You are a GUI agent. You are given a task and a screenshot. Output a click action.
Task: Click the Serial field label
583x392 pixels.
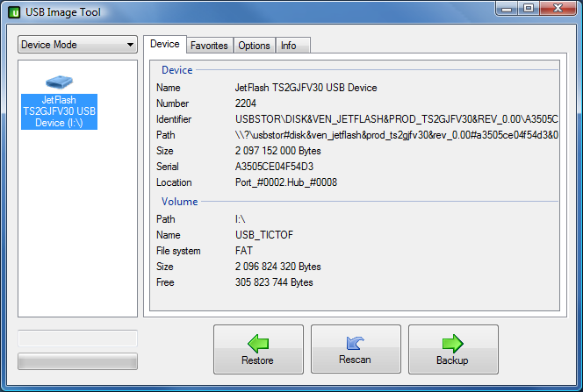(168, 167)
